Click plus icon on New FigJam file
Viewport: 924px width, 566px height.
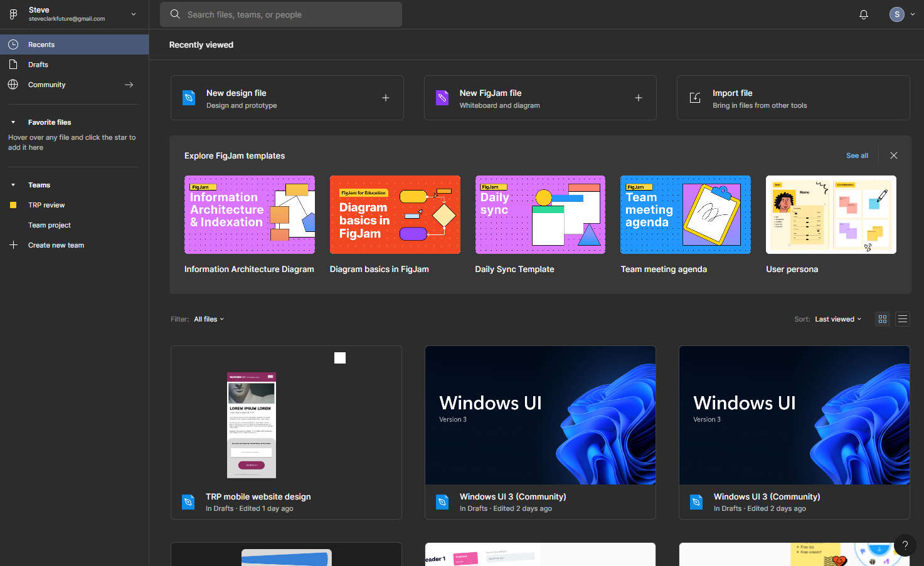click(639, 98)
